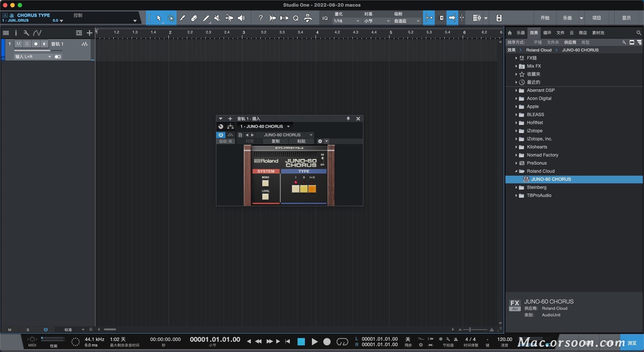Screen dimensions: 644x352
Task: Switch to the 循环 browser tab
Action: 547,33
